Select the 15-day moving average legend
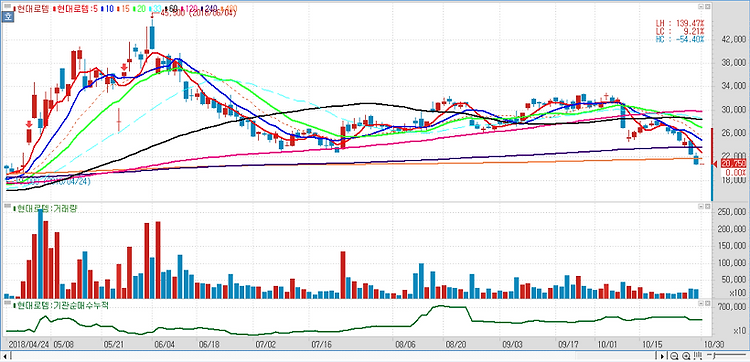Image resolution: width=750 pixels, height=362 pixels. [x=124, y=9]
